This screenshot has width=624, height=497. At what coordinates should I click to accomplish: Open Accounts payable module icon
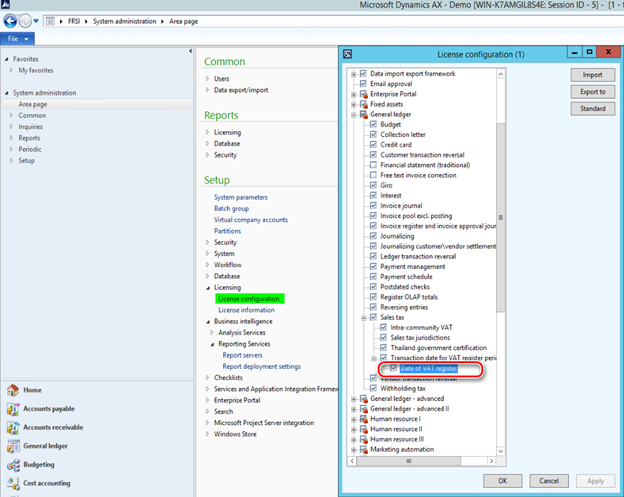click(13, 409)
